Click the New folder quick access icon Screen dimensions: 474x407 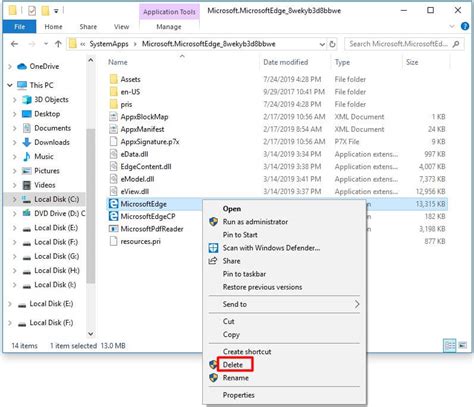click(x=45, y=11)
